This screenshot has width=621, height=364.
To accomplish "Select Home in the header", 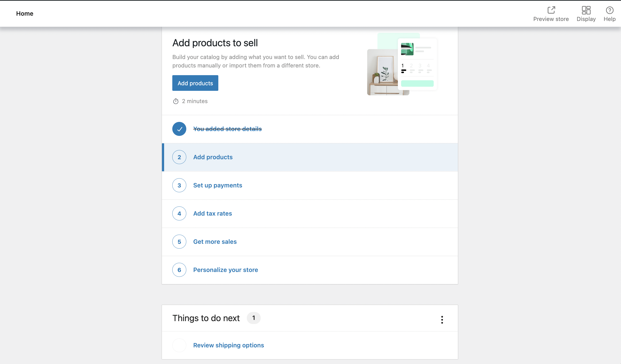I will point(25,13).
